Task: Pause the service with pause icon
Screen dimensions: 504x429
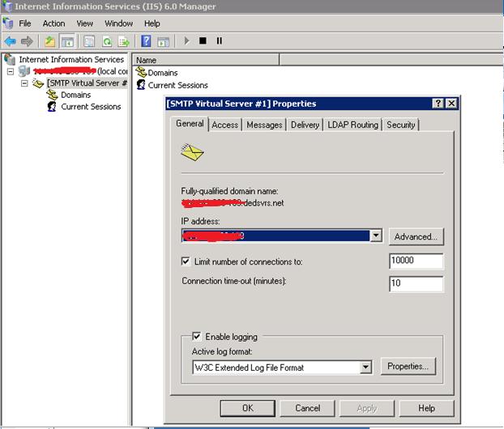Action: tap(220, 40)
